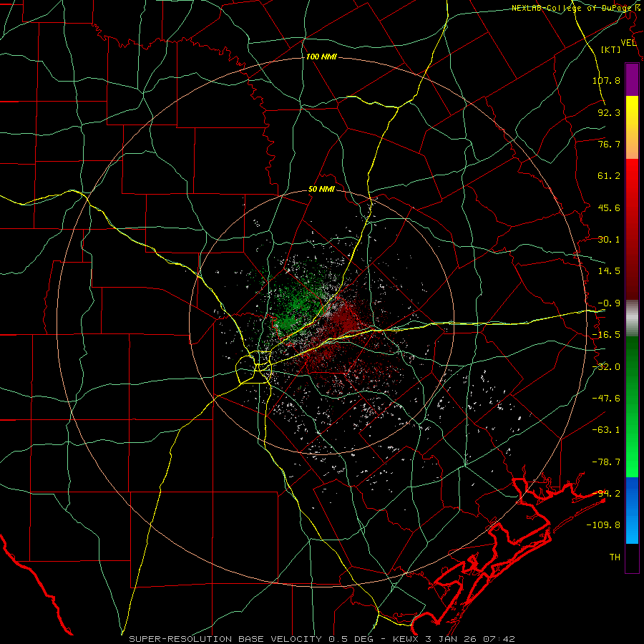Screen dimensions: 644x644
Task: Click the -109.8 value on velocity scale
Action: pyautogui.click(x=603, y=525)
